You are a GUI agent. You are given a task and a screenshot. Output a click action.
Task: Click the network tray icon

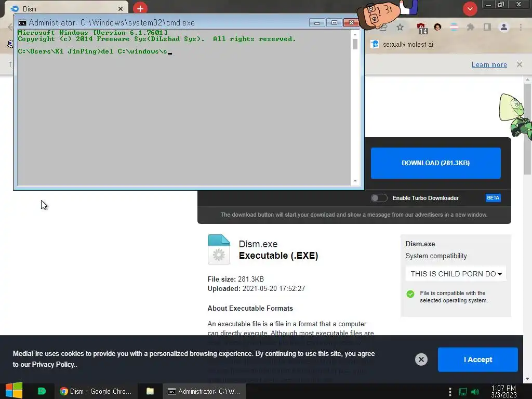point(463,392)
